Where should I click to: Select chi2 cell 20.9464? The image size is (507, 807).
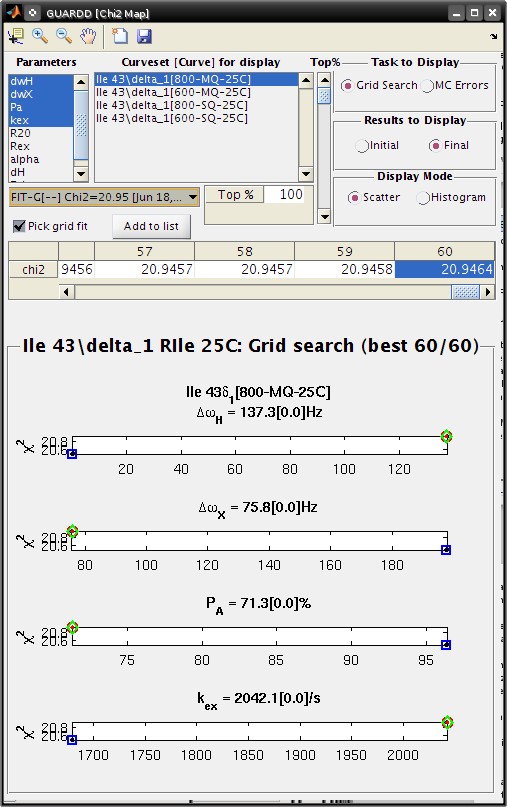tap(445, 269)
